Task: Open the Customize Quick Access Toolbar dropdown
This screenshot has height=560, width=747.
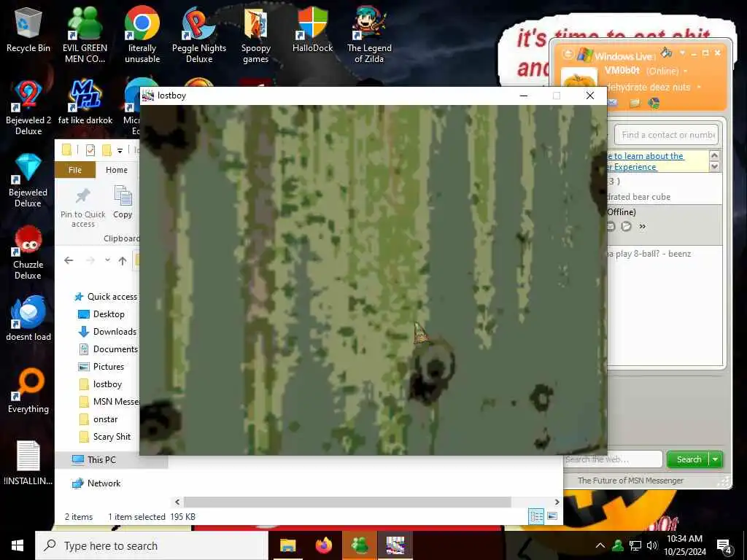Action: [120, 151]
